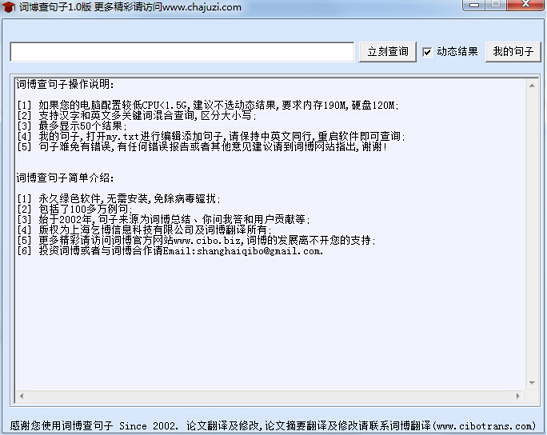Click the line starting 始于2002年

coord(163,220)
